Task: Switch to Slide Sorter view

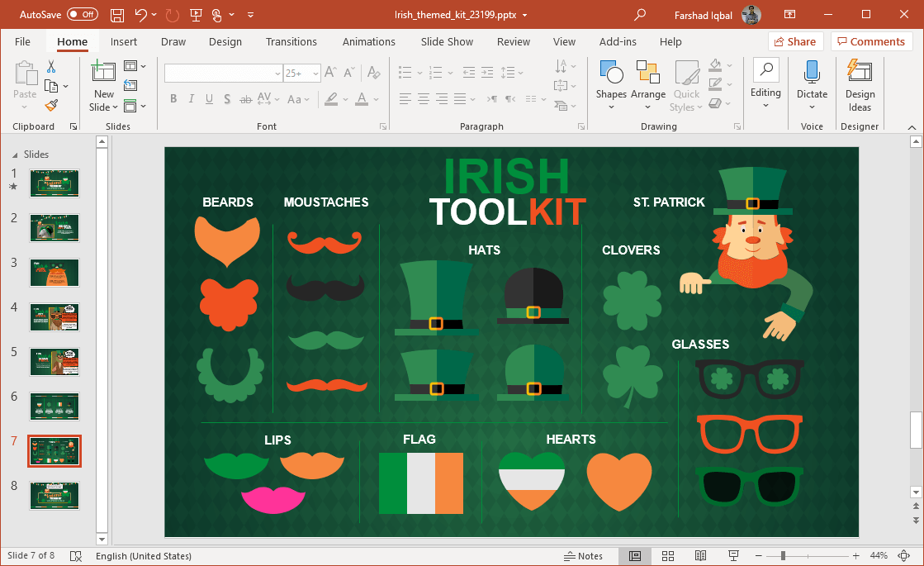Action: (x=668, y=556)
